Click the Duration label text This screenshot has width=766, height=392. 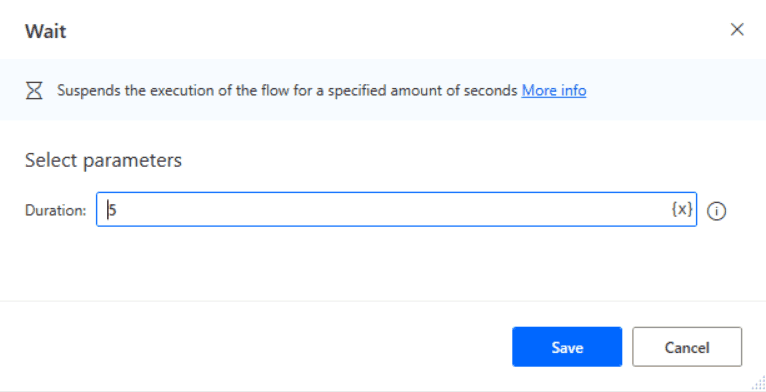(x=55, y=211)
